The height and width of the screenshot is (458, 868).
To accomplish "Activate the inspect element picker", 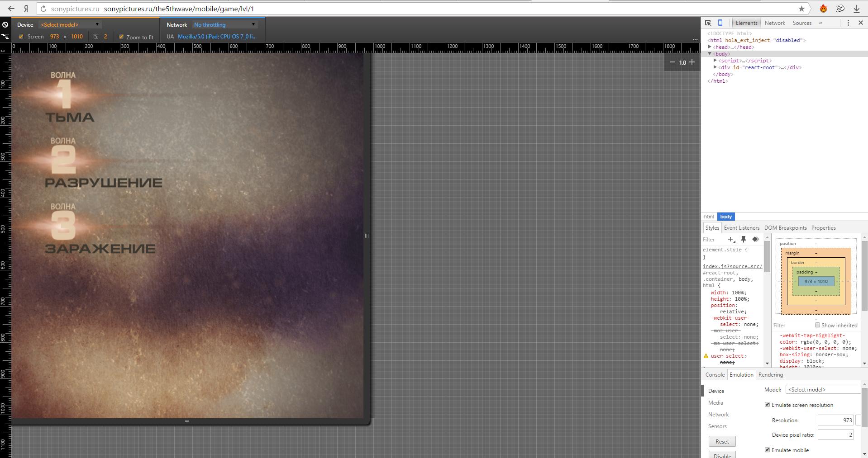I will point(708,23).
